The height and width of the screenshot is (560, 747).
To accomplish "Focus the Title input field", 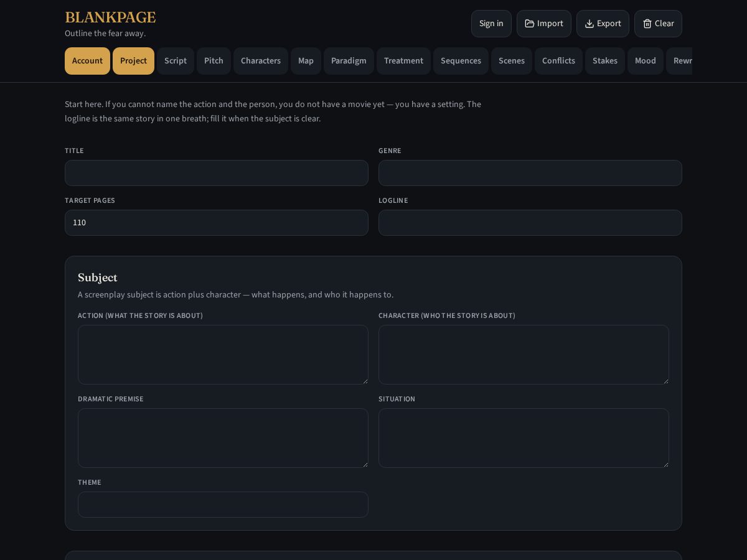I will [x=217, y=173].
